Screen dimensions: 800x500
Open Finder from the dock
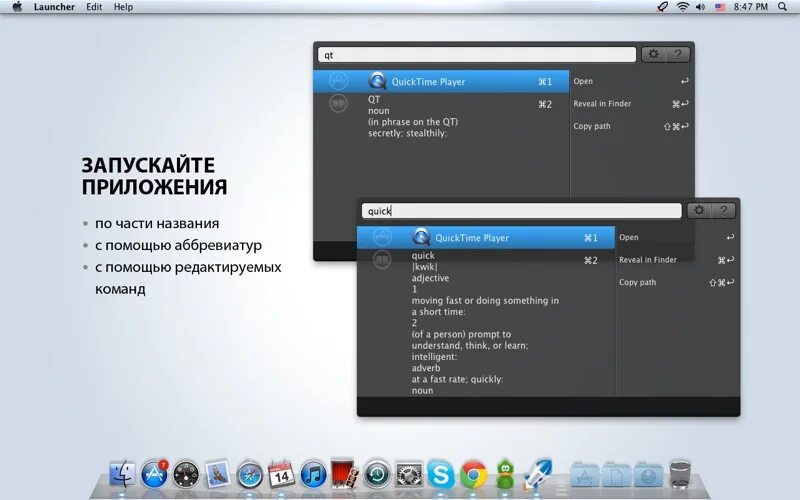122,474
